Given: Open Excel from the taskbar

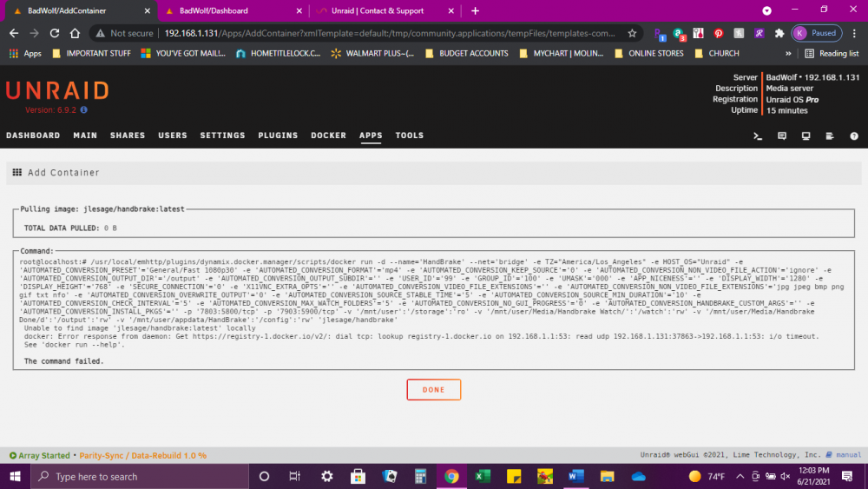Looking at the screenshot, I should pyautogui.click(x=483, y=476).
